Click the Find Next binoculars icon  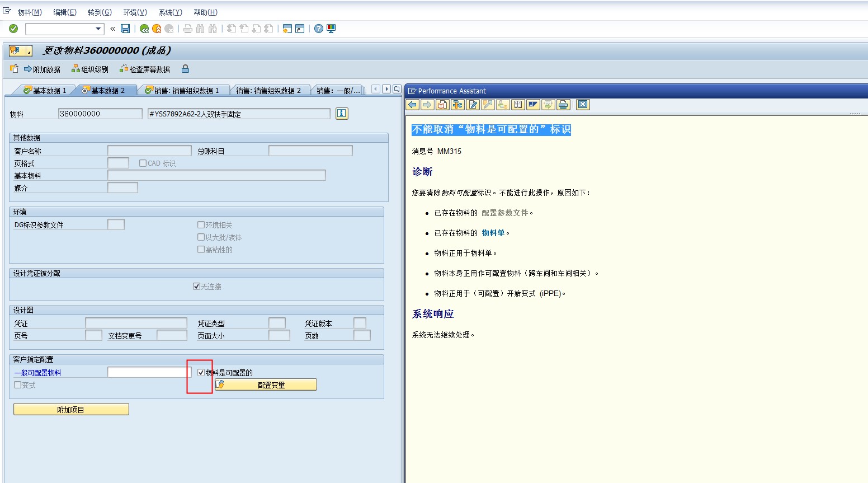pyautogui.click(x=213, y=29)
